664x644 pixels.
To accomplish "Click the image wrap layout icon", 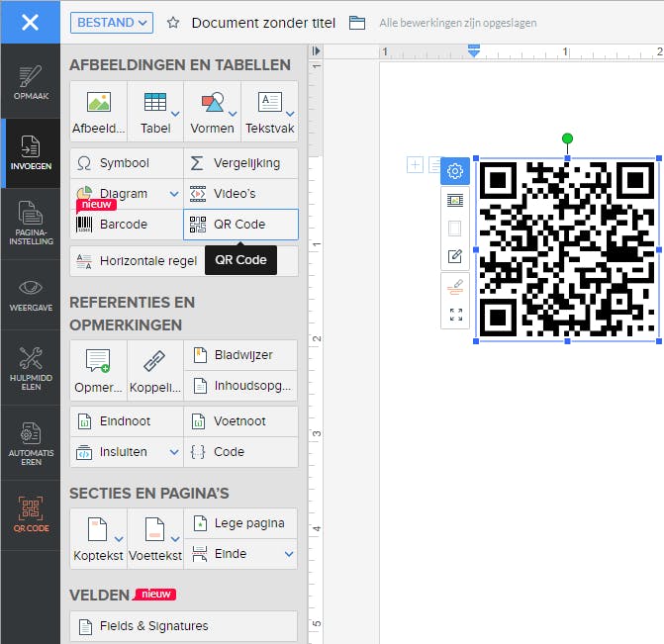I will click(455, 200).
